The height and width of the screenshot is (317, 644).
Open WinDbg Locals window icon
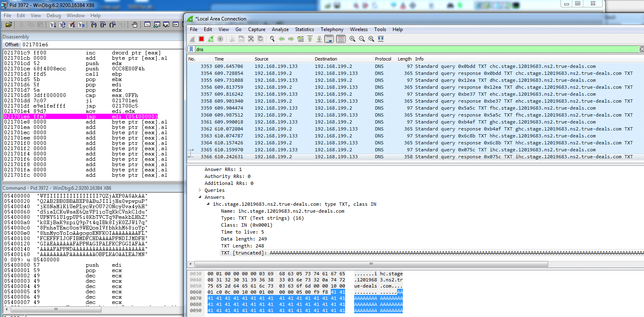[x=166, y=25]
